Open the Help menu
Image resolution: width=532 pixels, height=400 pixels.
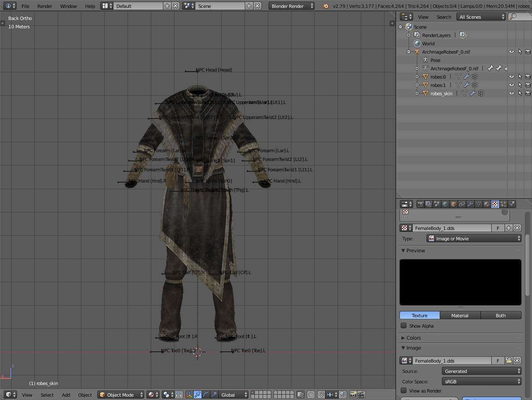click(x=90, y=6)
